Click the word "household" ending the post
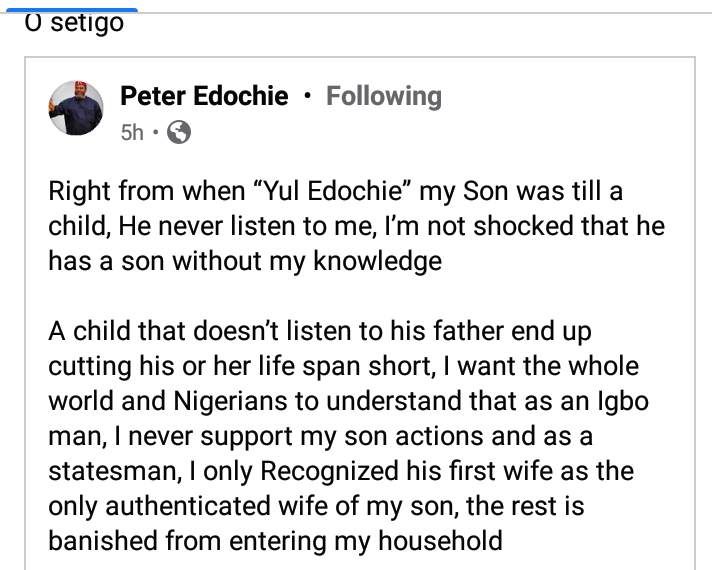712x570 pixels. [x=440, y=541]
